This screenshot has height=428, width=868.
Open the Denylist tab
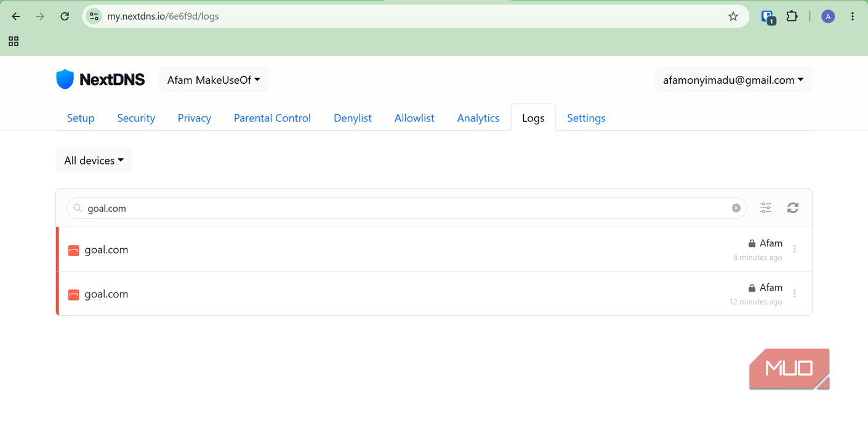353,118
